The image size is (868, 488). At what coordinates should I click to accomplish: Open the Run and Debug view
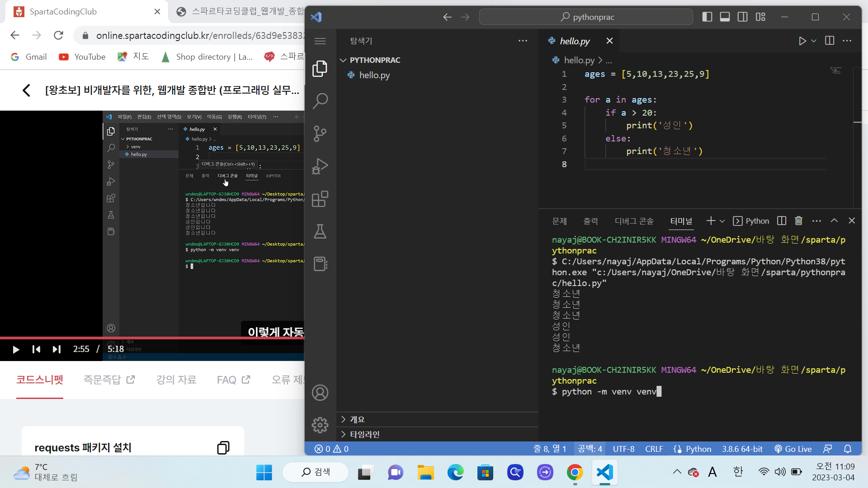click(320, 166)
